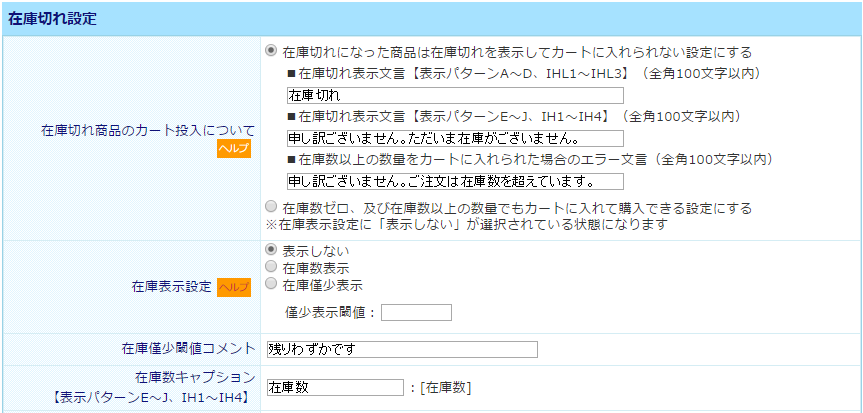This screenshot has width=863, height=413.
Task: Choose 在庫僅少表示 radio option
Action: pos(271,284)
